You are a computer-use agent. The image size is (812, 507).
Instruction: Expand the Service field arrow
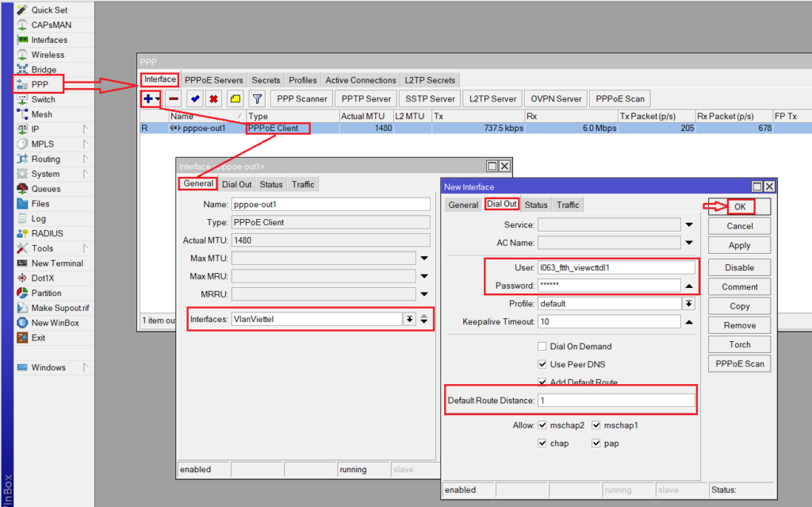click(688, 225)
